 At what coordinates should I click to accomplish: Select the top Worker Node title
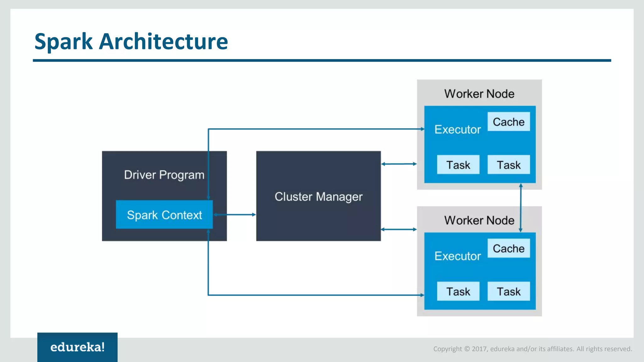[479, 94]
